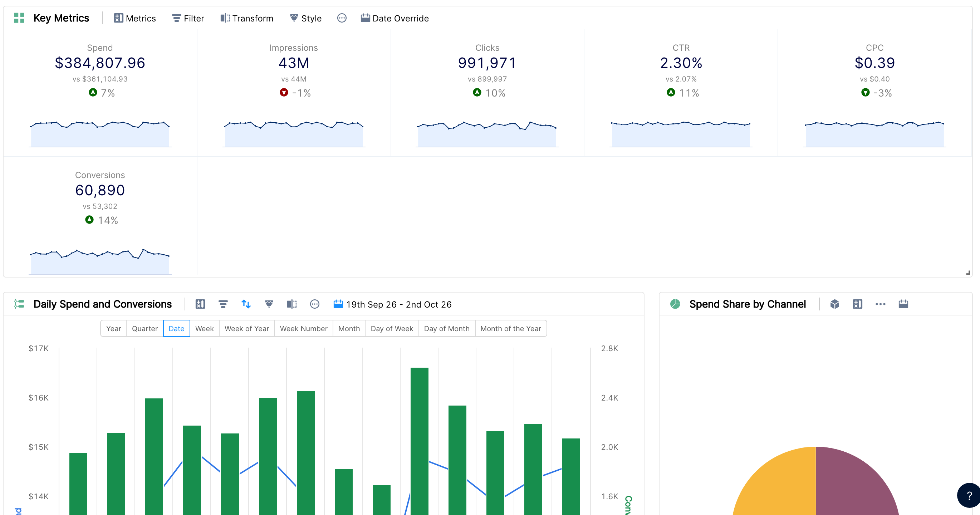Viewport: 980px width, 515px height.
Task: Open Date Override in Key Metrics
Action: [x=395, y=18]
